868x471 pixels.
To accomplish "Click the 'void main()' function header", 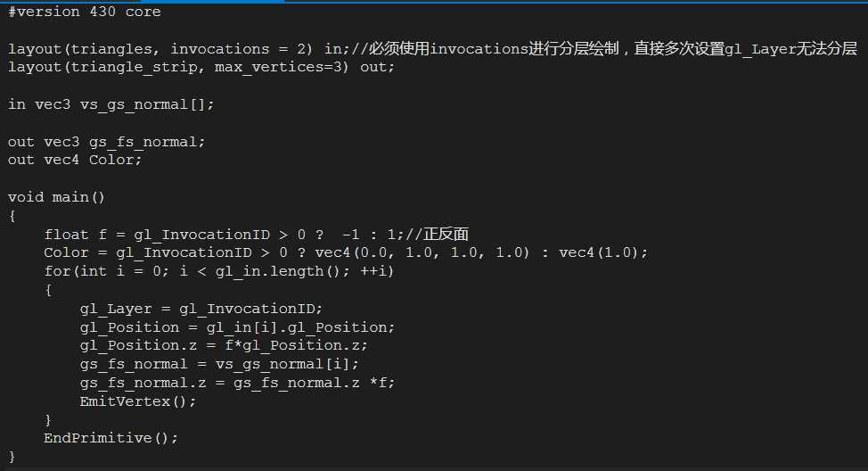I will pos(56,197).
